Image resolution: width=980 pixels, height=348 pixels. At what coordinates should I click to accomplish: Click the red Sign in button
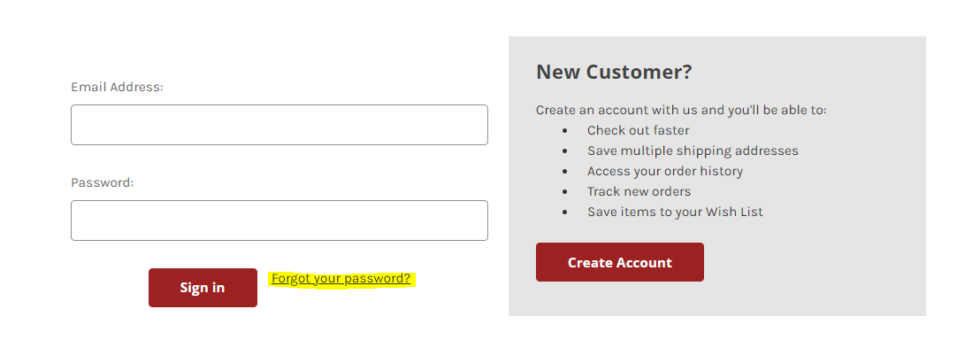click(x=203, y=288)
